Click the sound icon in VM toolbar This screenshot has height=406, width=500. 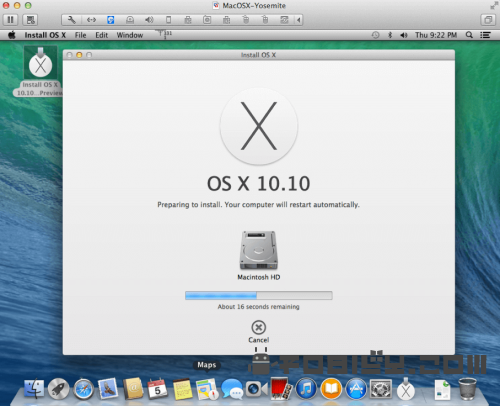[149, 20]
